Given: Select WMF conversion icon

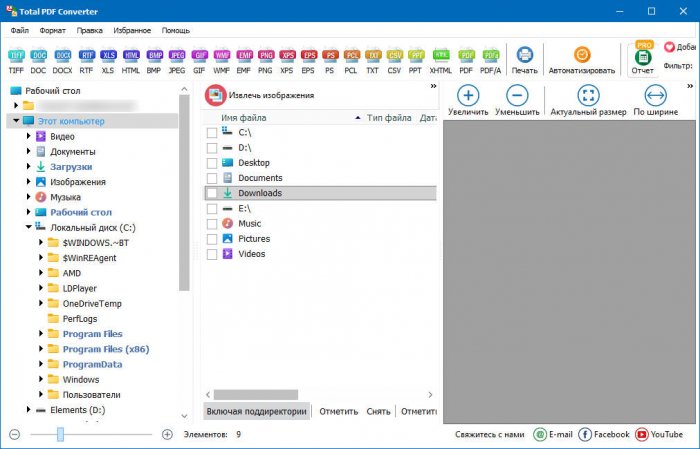Looking at the screenshot, I should coord(221,56).
